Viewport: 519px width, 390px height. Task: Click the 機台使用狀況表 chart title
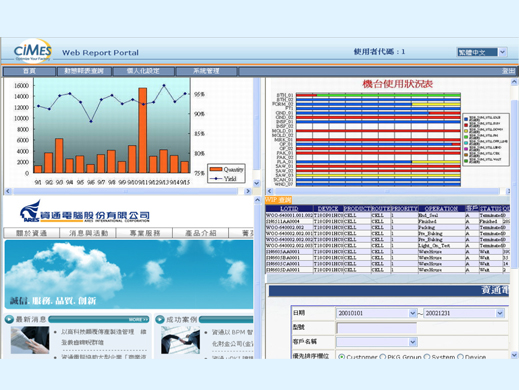coord(398,84)
